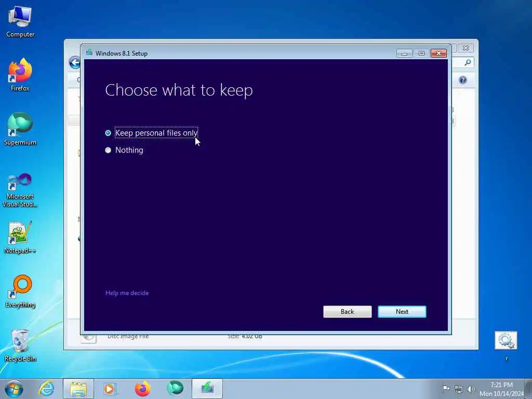Minimize the Windows 8.1 Setup window
Viewport: 532px width, 399px height.
(x=404, y=54)
